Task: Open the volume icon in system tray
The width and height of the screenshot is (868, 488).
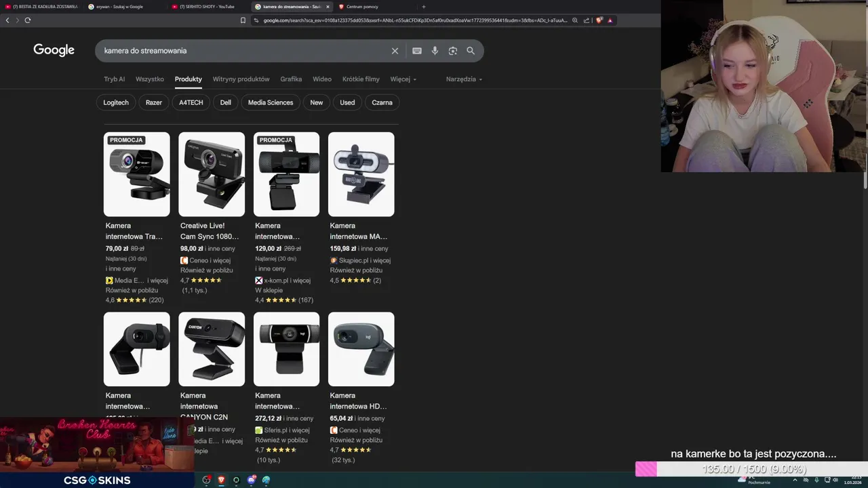Action: tap(836, 480)
